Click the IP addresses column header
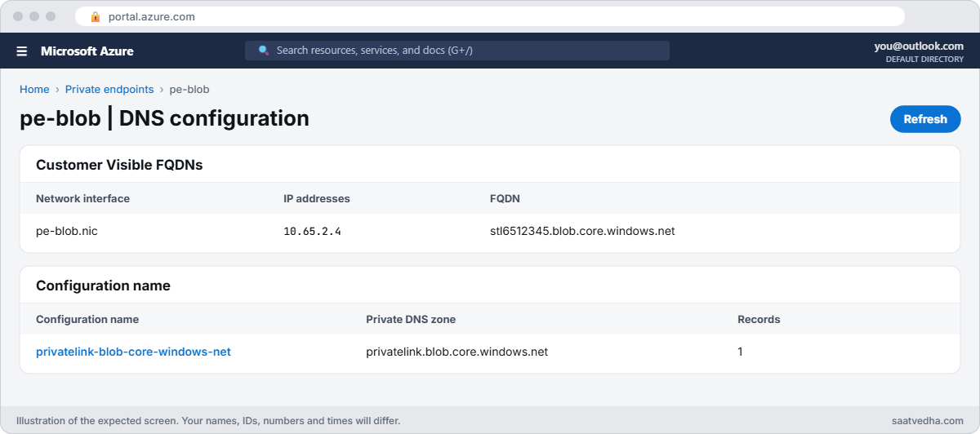Image resolution: width=980 pixels, height=434 pixels. tap(317, 198)
